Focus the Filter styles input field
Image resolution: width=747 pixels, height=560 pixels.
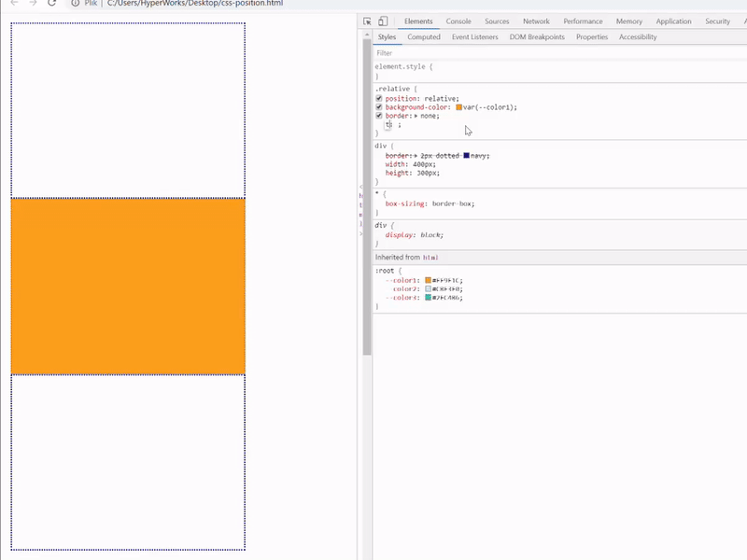pos(559,53)
